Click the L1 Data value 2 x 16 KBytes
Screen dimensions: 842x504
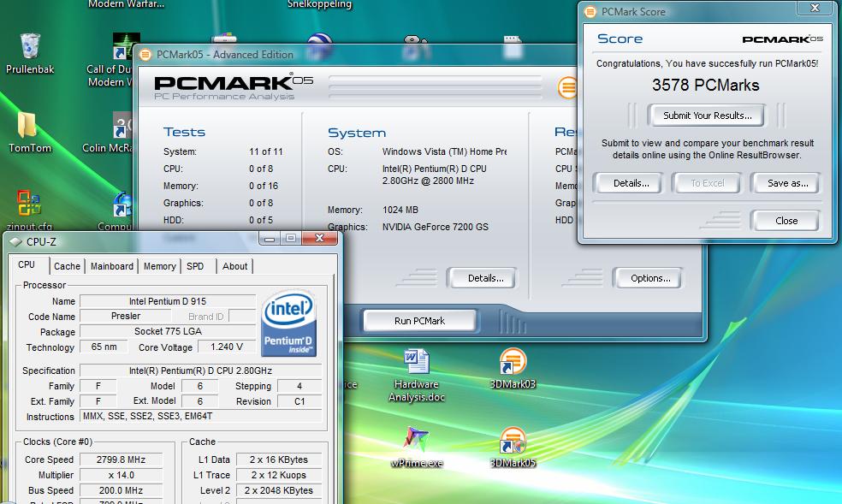pos(279,460)
